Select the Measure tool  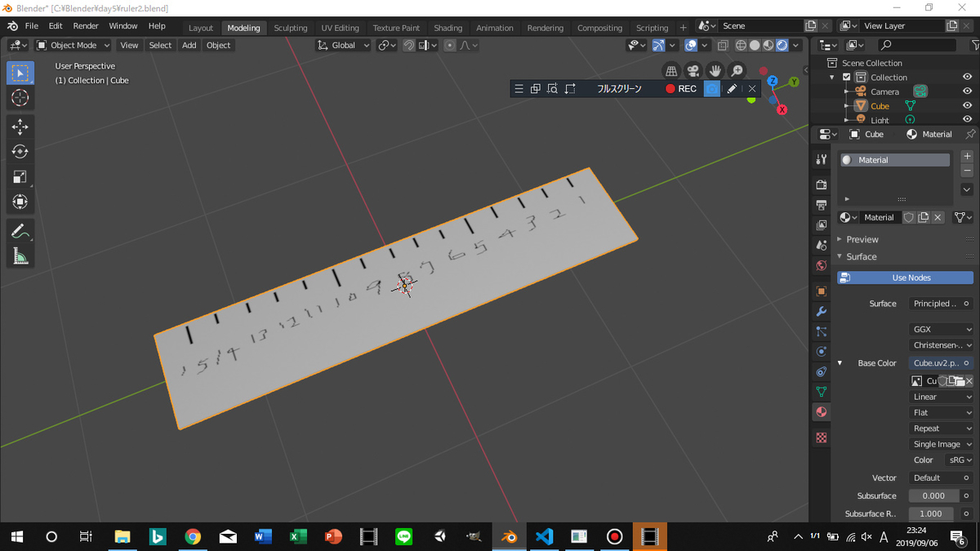coord(20,256)
